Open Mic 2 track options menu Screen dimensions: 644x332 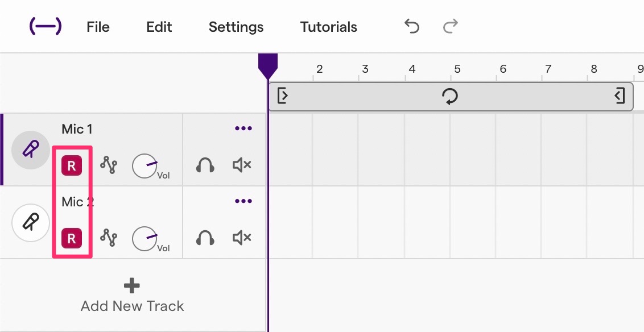(x=243, y=201)
